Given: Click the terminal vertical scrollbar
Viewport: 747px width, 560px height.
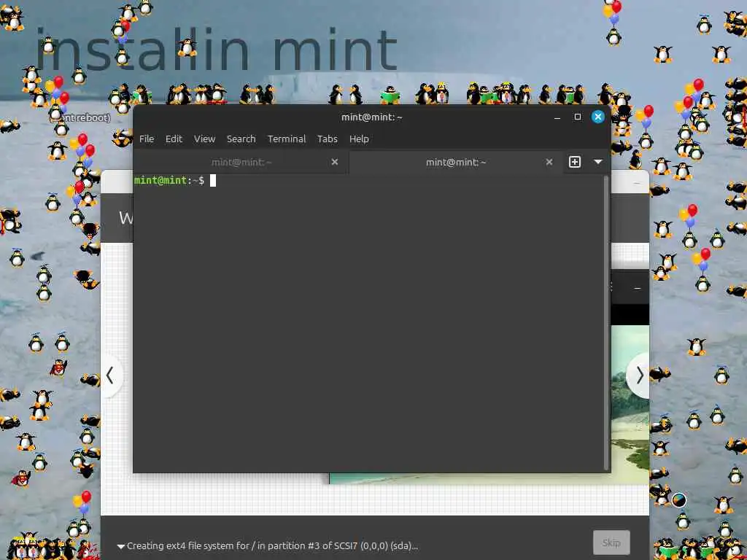Looking at the screenshot, I should pyautogui.click(x=606, y=323).
